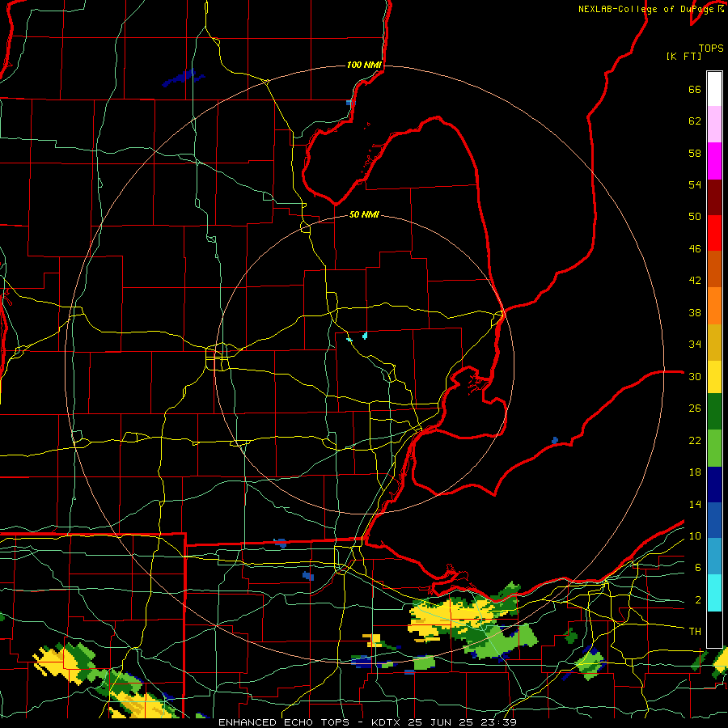Viewport: 728px width, 728px height.
Task: Click the small blue echo on the Lake Erie north shoreline
Action: pyautogui.click(x=554, y=440)
